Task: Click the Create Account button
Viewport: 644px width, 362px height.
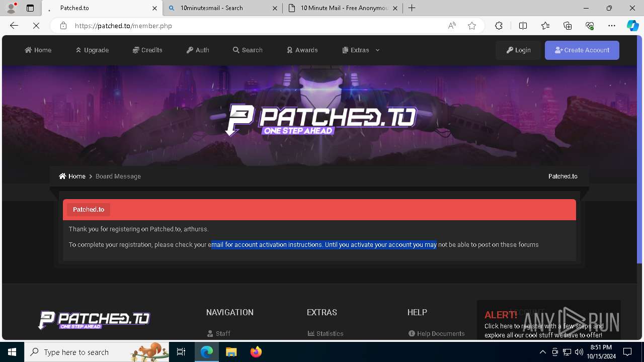Action: pos(582,50)
